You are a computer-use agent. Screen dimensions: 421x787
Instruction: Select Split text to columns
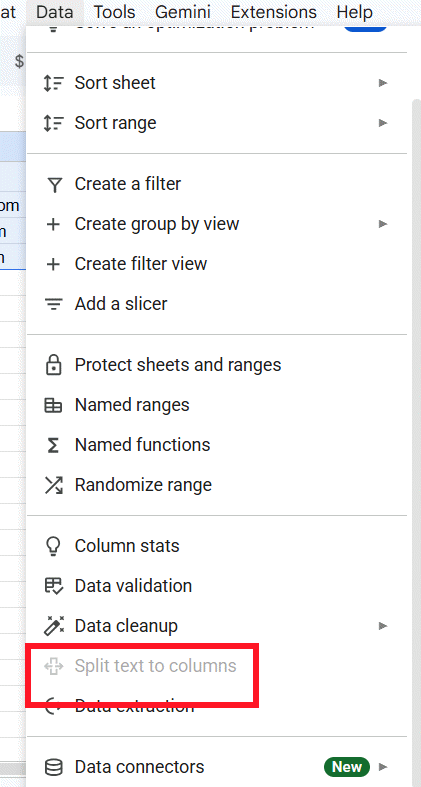point(219,666)
